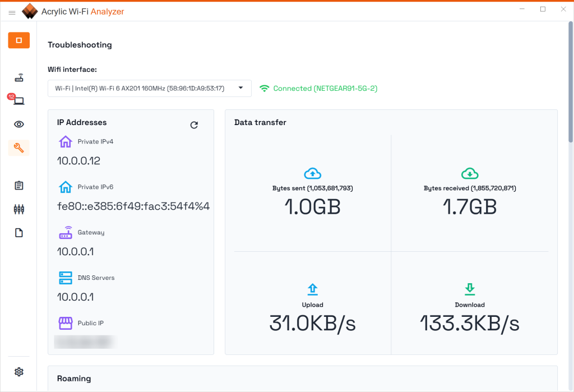
Task: Click the Troubleshooting page heading
Action: (80, 45)
